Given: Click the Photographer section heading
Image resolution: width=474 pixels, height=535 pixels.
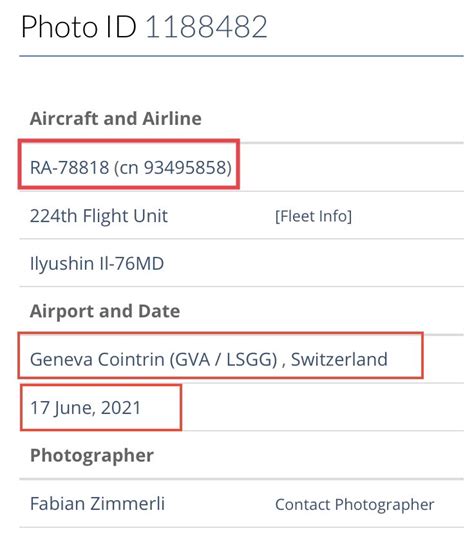Looking at the screenshot, I should (x=92, y=456).
